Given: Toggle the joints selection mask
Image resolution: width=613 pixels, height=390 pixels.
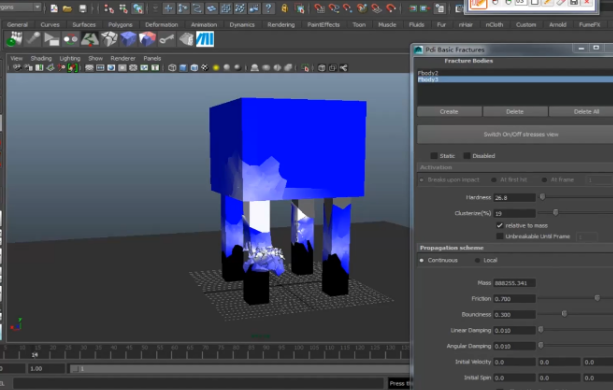Looking at the screenshot, I should (183, 8).
